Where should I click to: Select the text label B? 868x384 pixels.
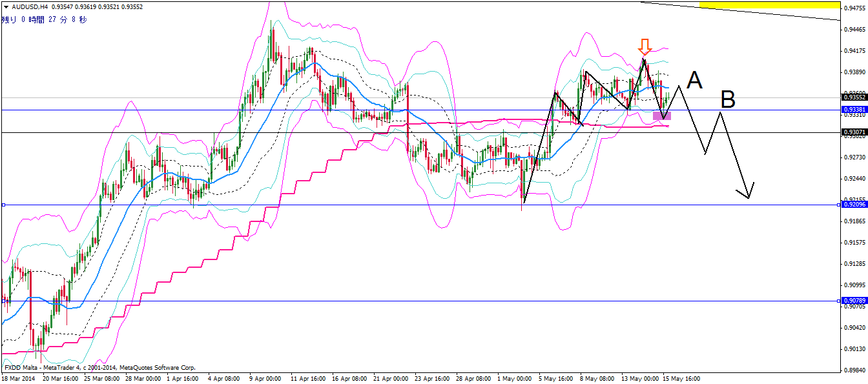(x=728, y=100)
